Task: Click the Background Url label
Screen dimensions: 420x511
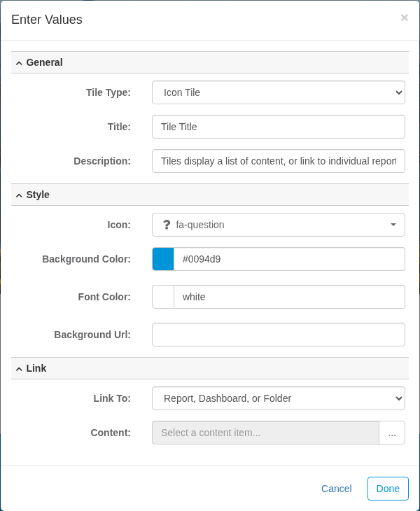Action: point(92,335)
